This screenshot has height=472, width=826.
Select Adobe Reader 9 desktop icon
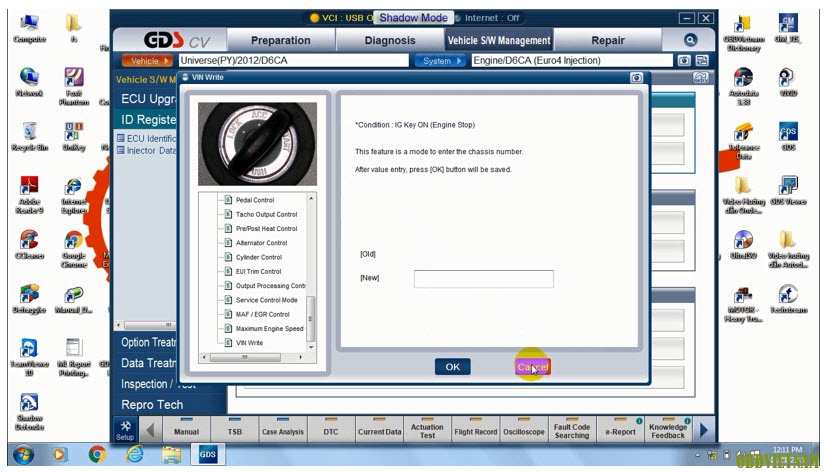click(30, 195)
